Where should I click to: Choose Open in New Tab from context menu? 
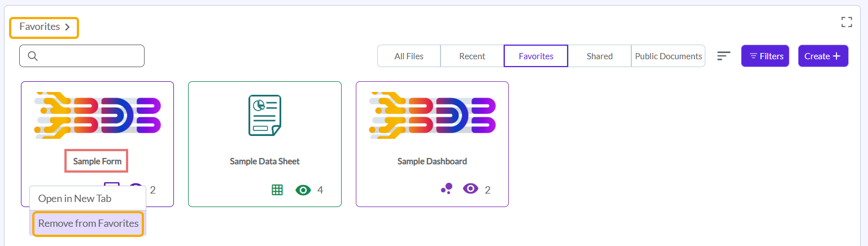pyautogui.click(x=75, y=199)
